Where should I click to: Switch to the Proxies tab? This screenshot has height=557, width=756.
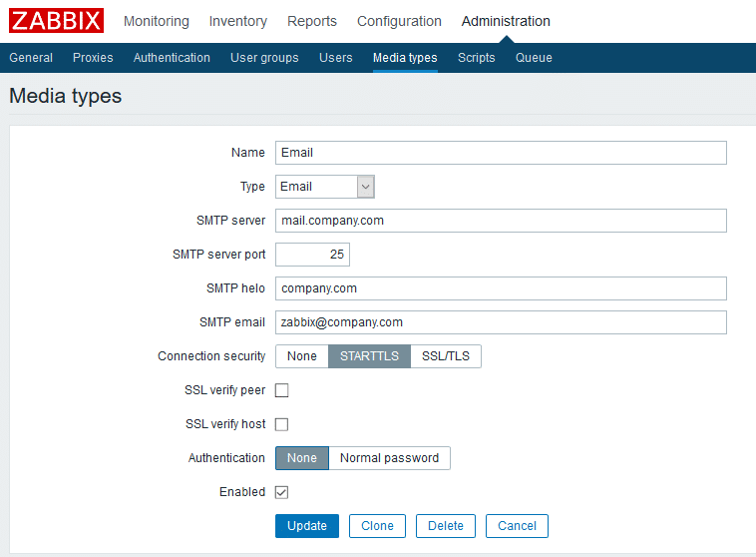[x=93, y=58]
